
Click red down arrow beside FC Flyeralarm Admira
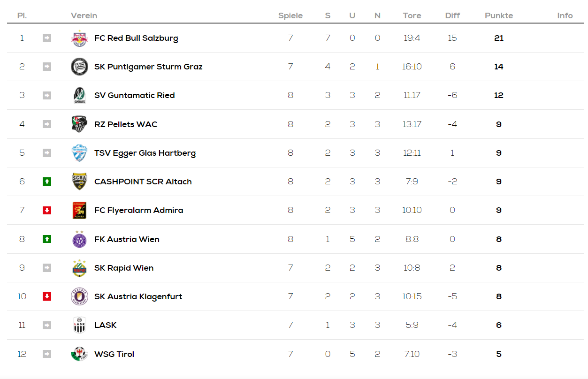[x=47, y=210]
